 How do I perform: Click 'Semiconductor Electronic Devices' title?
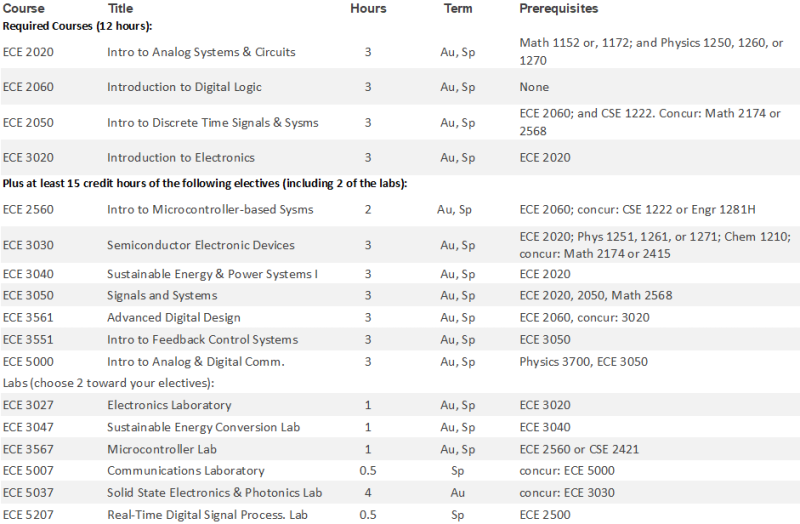coord(201,245)
